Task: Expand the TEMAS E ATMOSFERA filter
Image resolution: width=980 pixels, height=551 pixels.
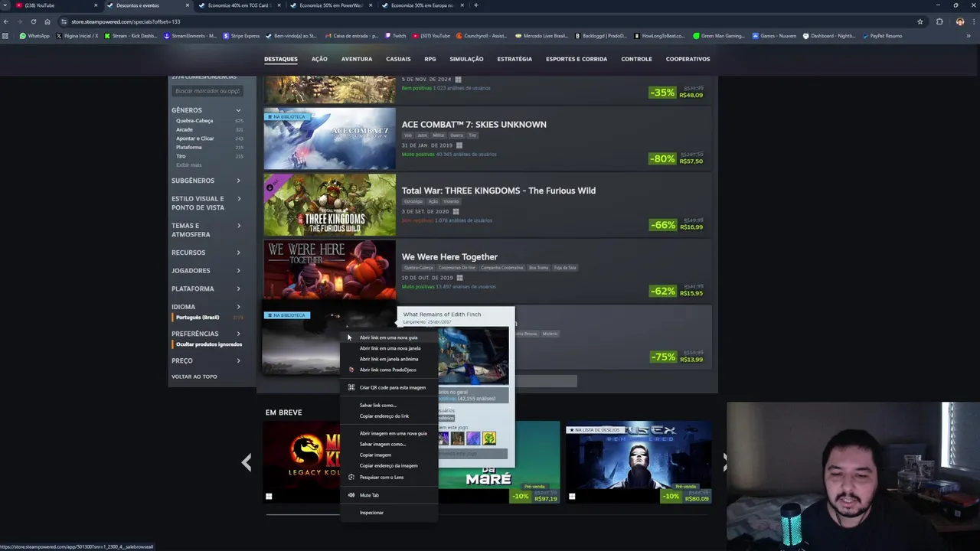Action: click(x=207, y=230)
